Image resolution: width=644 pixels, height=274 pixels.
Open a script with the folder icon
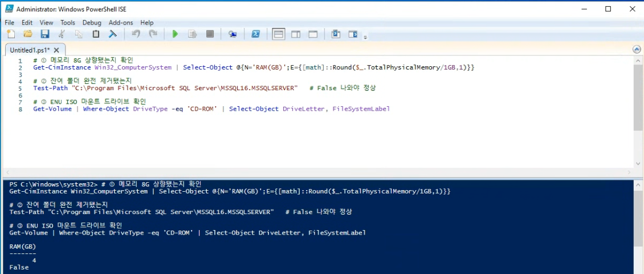click(x=28, y=34)
